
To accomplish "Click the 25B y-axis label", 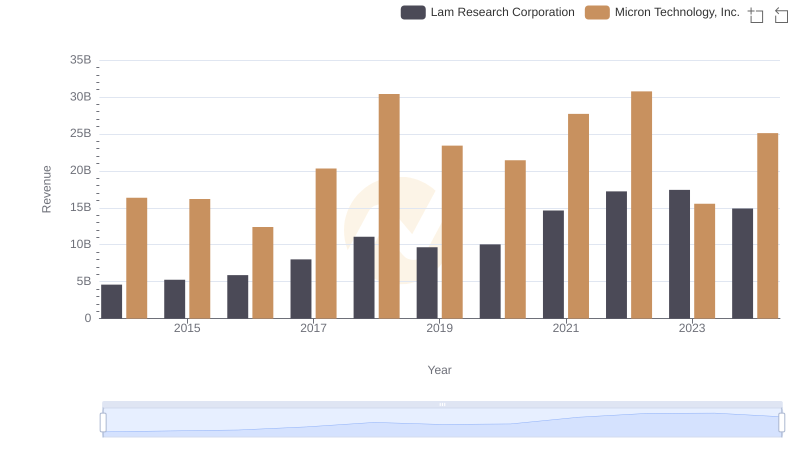I will coord(81,133).
